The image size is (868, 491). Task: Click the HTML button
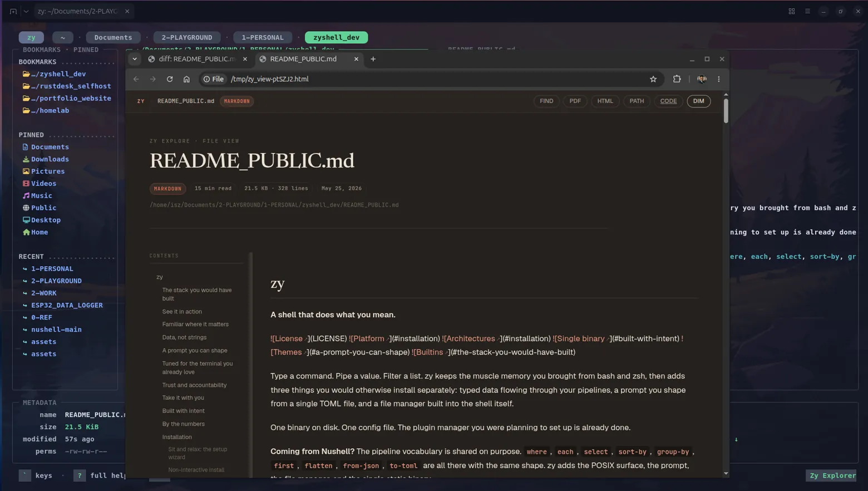coord(605,101)
